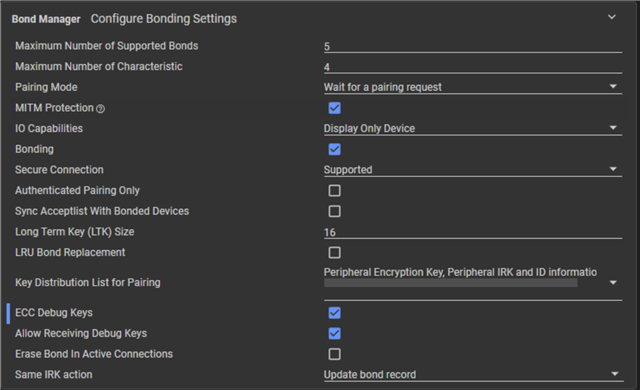Open the IO Capabilities dropdown
640x390 pixels.
[x=473, y=129]
